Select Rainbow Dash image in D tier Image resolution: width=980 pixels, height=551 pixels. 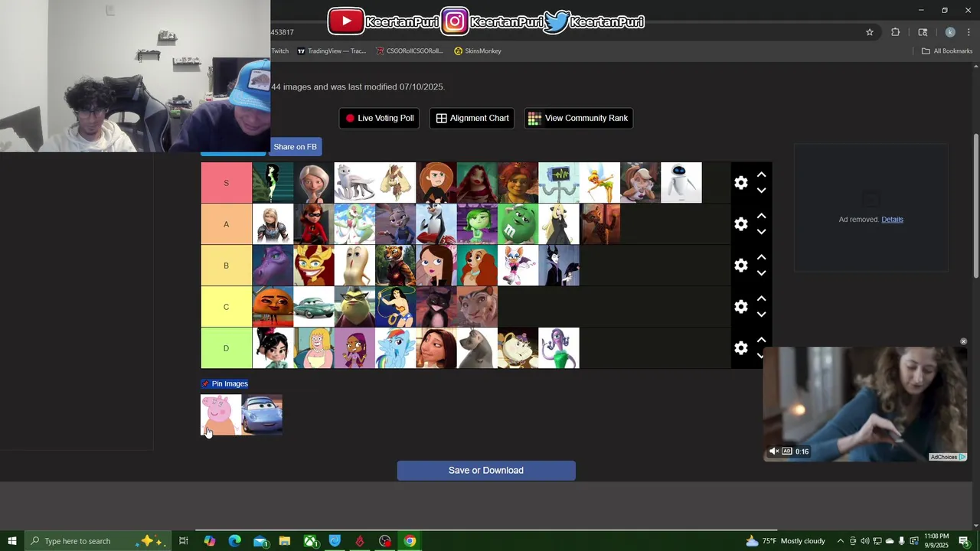coord(395,348)
